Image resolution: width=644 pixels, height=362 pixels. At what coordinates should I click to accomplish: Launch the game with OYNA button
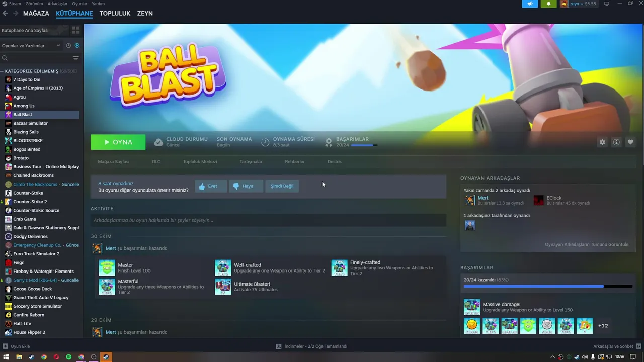coord(118,142)
